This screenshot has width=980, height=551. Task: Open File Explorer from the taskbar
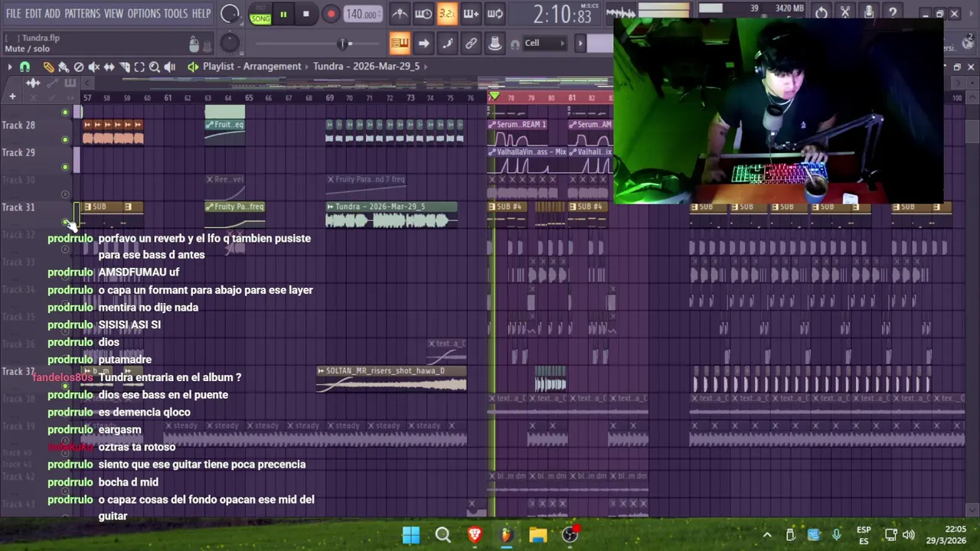pos(538,535)
